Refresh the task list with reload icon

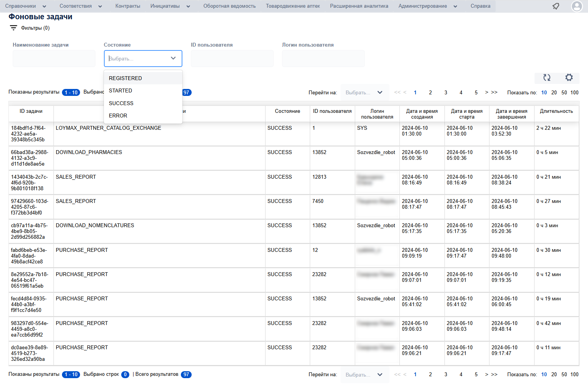547,77
